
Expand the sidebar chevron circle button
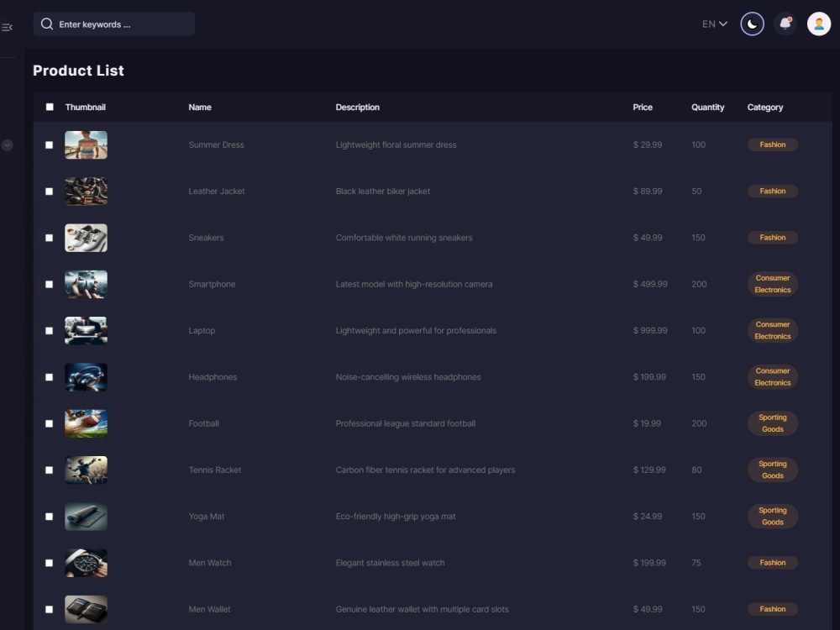point(7,145)
